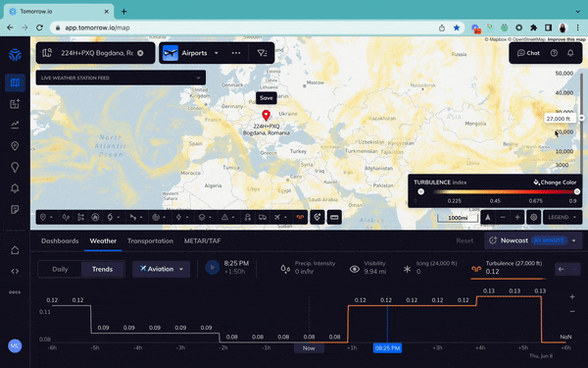
Task: Click Change Color in turbulence legend
Action: click(555, 183)
